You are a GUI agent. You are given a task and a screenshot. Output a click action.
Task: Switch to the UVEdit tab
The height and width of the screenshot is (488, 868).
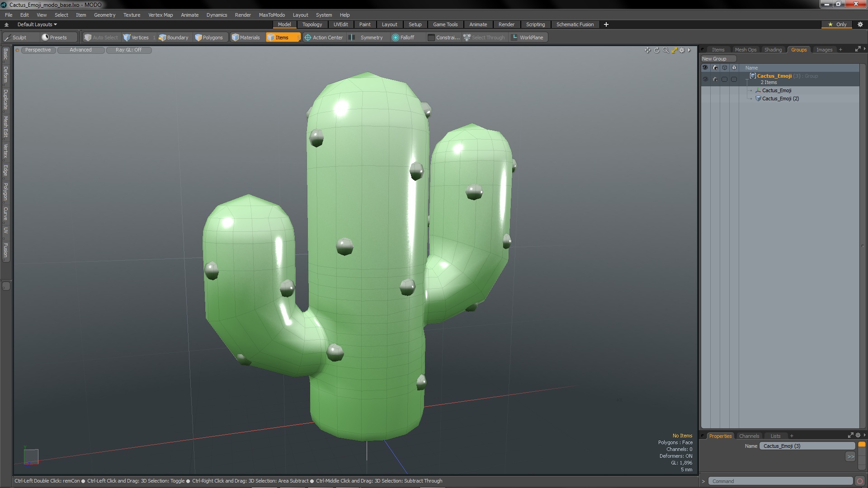(x=340, y=24)
